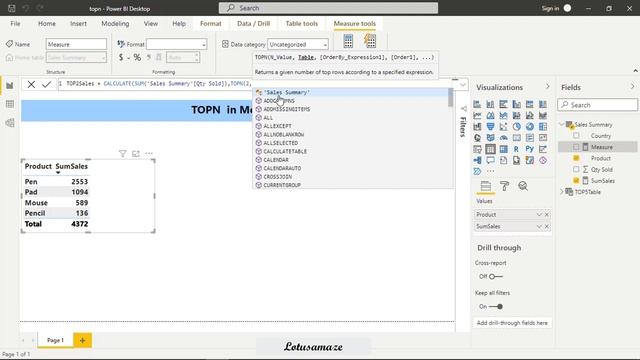
Task: Open SumSales value field dropdown arrow
Action: tap(539, 227)
